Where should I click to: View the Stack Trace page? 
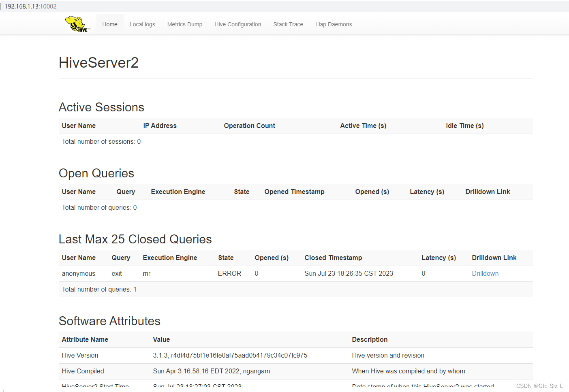tap(288, 24)
